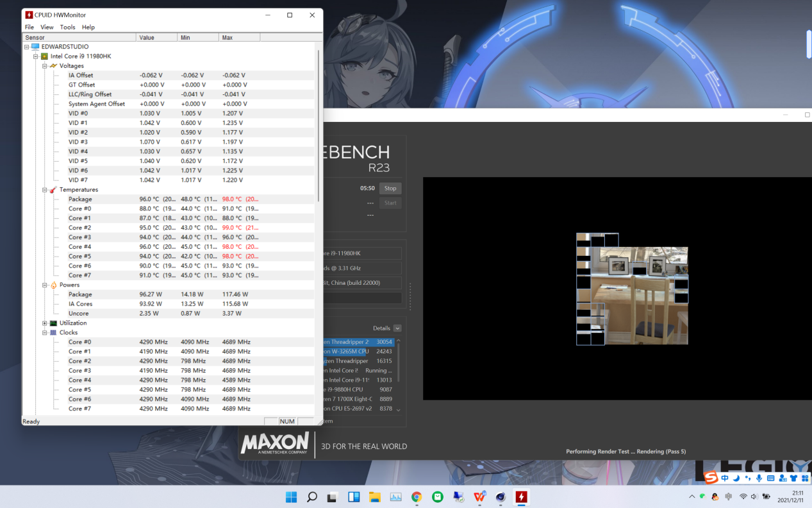This screenshot has height=508, width=812.
Task: Click the Min column header
Action: point(198,37)
